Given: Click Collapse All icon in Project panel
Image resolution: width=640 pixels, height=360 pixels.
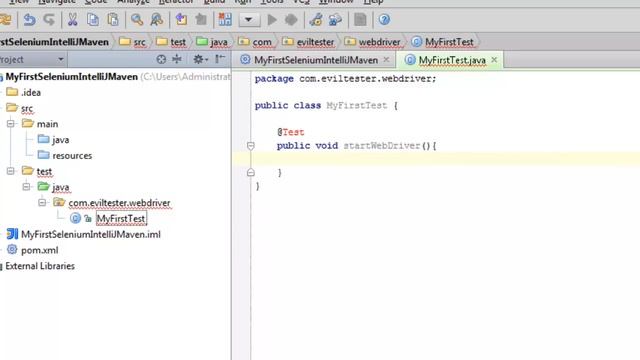Looking at the screenshot, I should pyautogui.click(x=177, y=60).
